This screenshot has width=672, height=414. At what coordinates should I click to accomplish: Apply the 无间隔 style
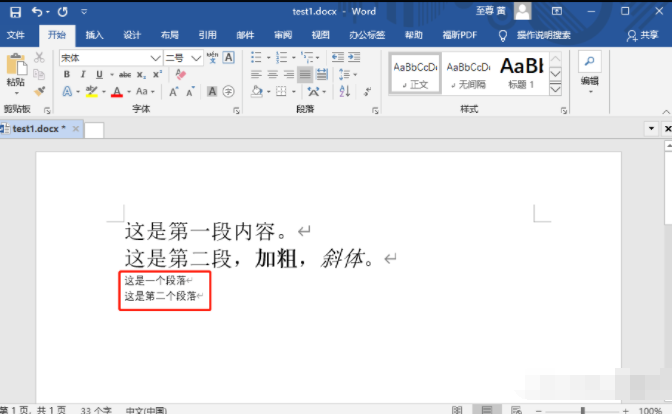point(468,74)
